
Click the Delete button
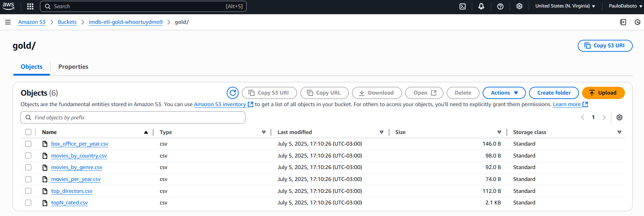pyautogui.click(x=463, y=93)
